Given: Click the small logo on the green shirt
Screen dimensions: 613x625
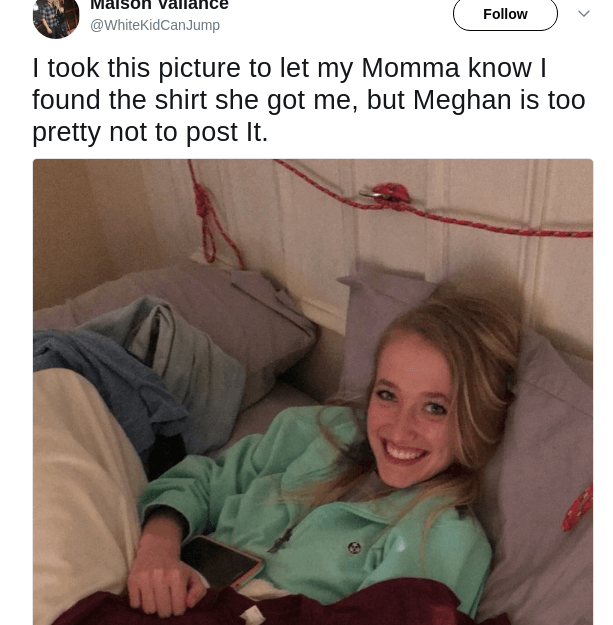Looking at the screenshot, I should (354, 547).
